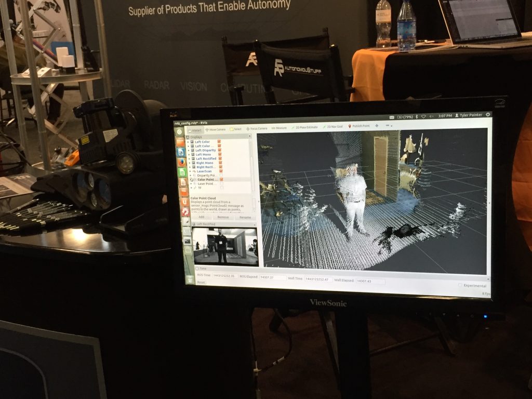Close the Displays panel

[250, 136]
